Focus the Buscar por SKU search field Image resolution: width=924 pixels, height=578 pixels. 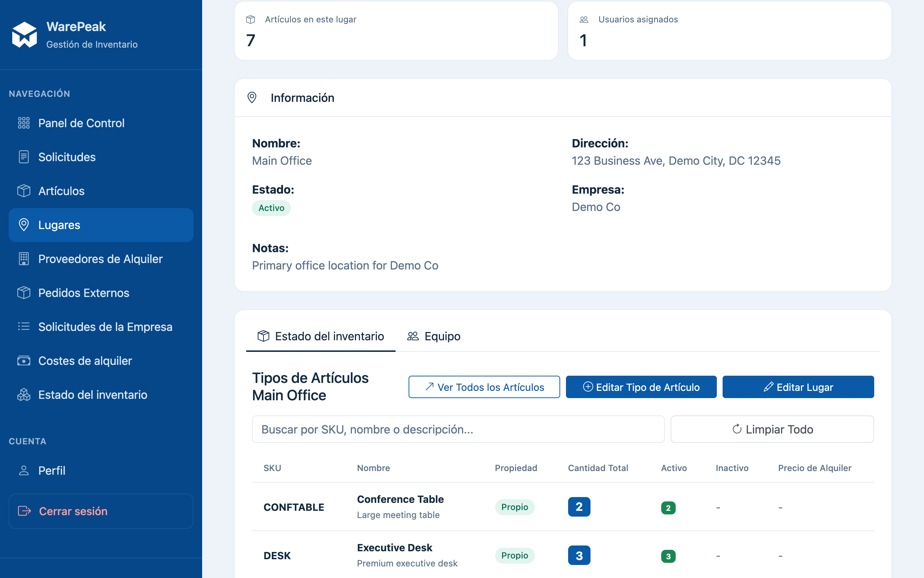click(458, 429)
